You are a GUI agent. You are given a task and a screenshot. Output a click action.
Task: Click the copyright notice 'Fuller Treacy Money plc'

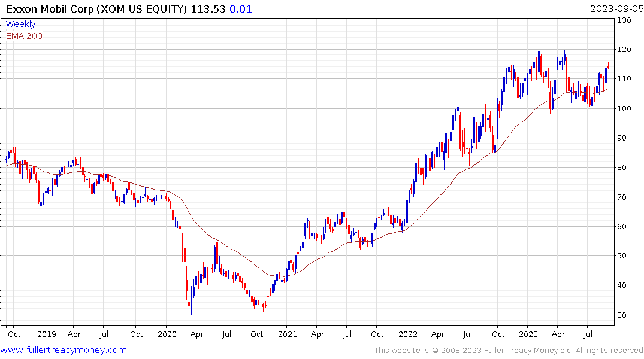pos(528,351)
